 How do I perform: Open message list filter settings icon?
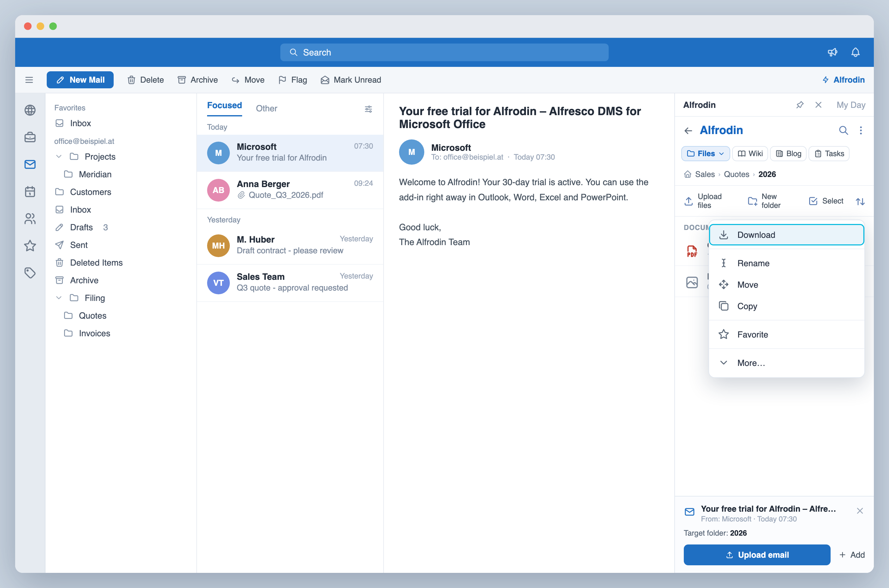pyautogui.click(x=368, y=109)
